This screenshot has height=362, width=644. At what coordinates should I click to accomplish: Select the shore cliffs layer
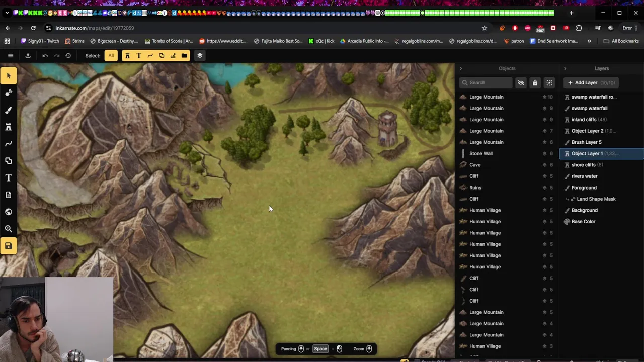pyautogui.click(x=601, y=165)
